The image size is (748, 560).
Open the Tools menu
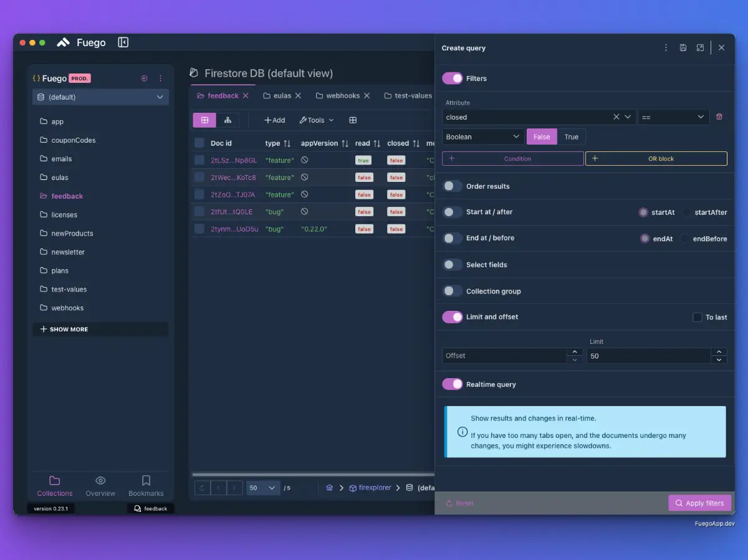[317, 120]
